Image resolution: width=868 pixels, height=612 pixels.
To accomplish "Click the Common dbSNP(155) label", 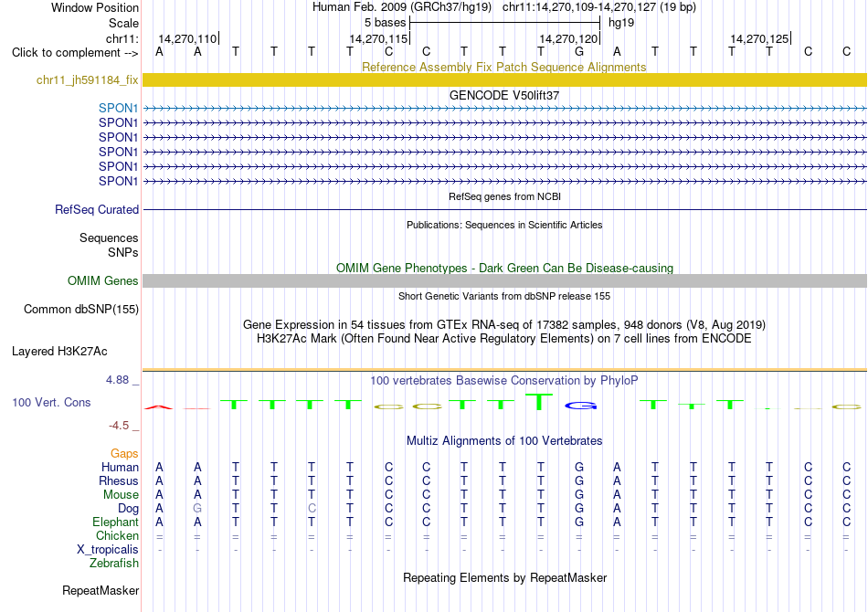I will [81, 310].
